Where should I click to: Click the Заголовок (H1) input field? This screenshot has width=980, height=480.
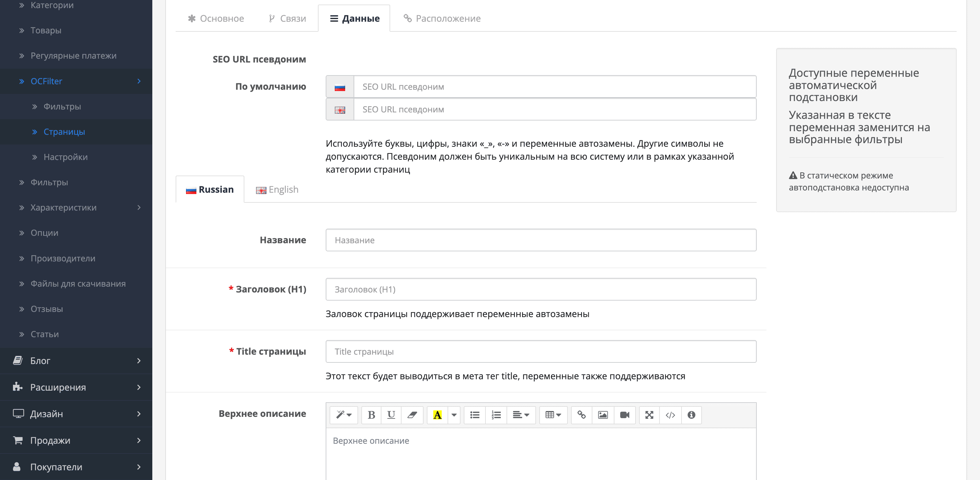[541, 290]
